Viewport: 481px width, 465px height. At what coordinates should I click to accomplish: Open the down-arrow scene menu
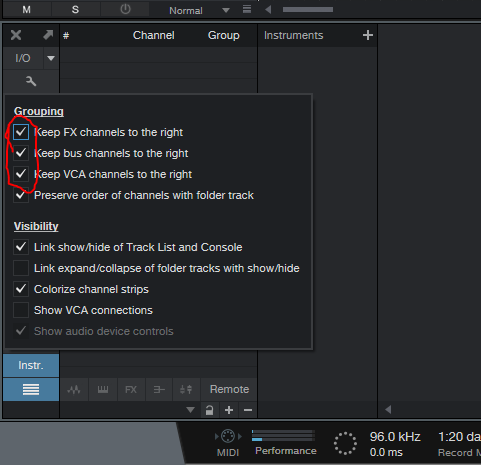[x=190, y=410]
